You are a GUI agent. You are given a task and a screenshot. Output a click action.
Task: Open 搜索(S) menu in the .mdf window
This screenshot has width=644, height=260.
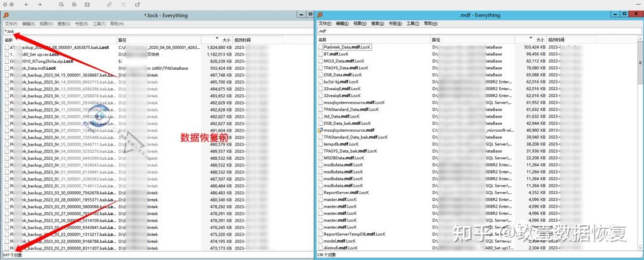(x=377, y=24)
